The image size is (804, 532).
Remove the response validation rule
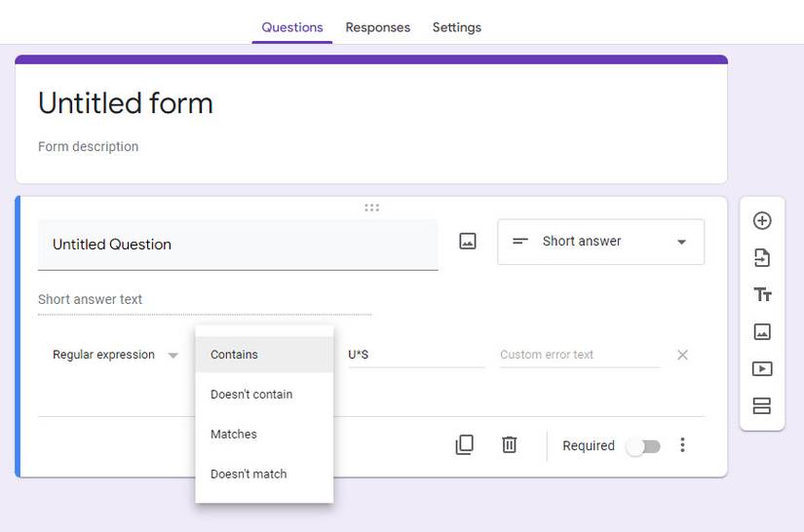click(x=682, y=355)
